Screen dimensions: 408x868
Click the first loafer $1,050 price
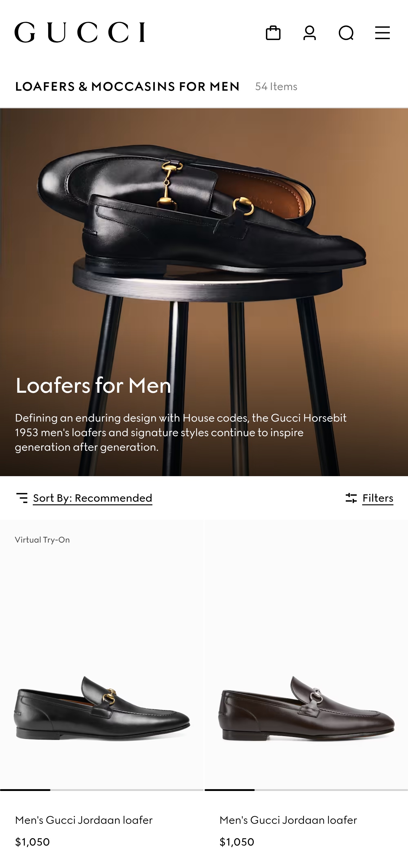(x=32, y=842)
